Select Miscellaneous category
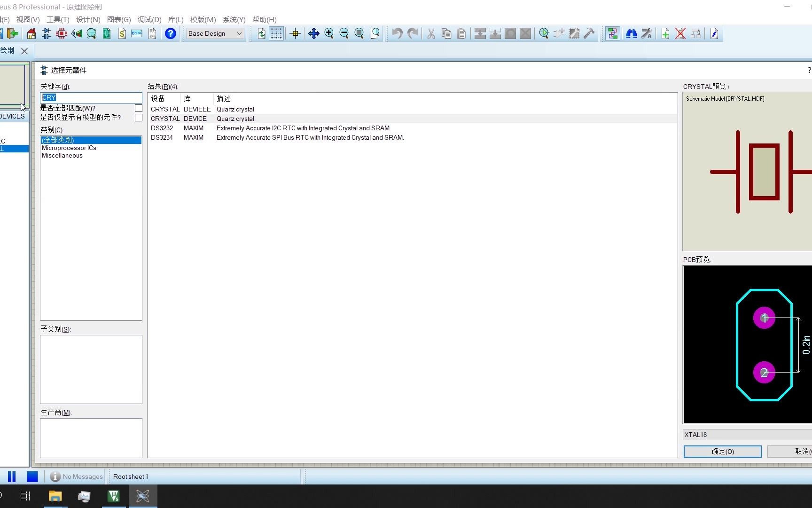 coord(91,155)
